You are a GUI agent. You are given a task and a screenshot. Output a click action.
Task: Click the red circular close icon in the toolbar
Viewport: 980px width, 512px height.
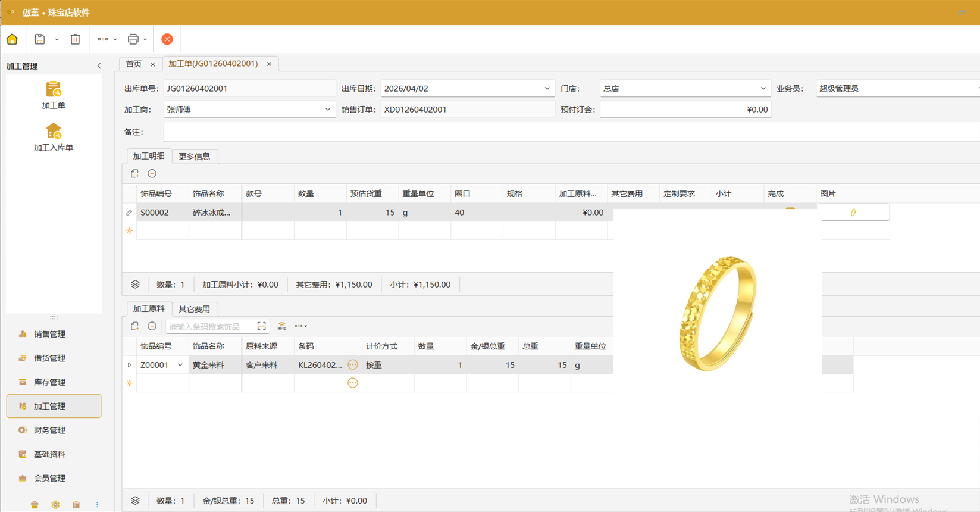(167, 39)
